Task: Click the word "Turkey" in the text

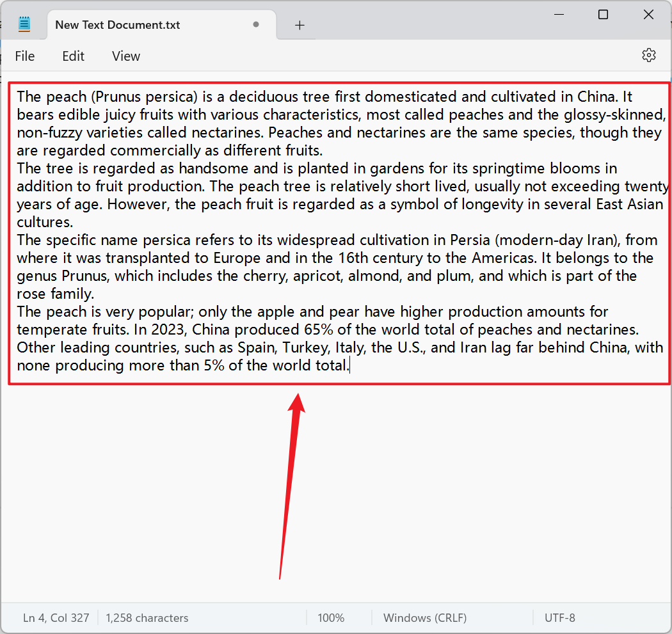Action: tap(305, 348)
